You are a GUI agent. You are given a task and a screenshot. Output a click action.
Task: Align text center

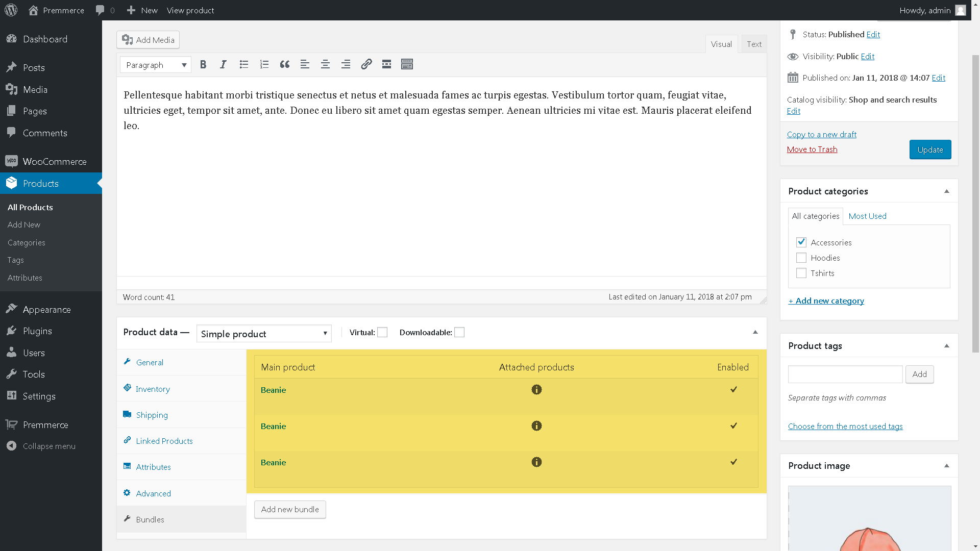(x=325, y=64)
